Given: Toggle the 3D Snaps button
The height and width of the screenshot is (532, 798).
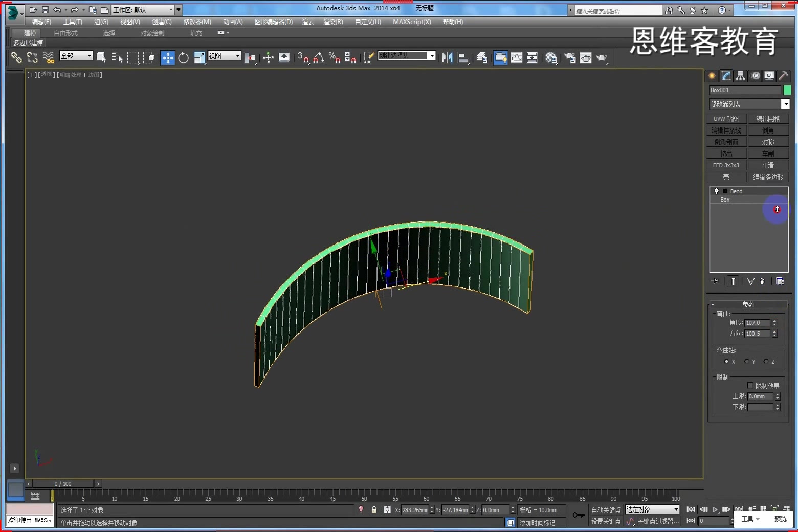Looking at the screenshot, I should pos(302,58).
